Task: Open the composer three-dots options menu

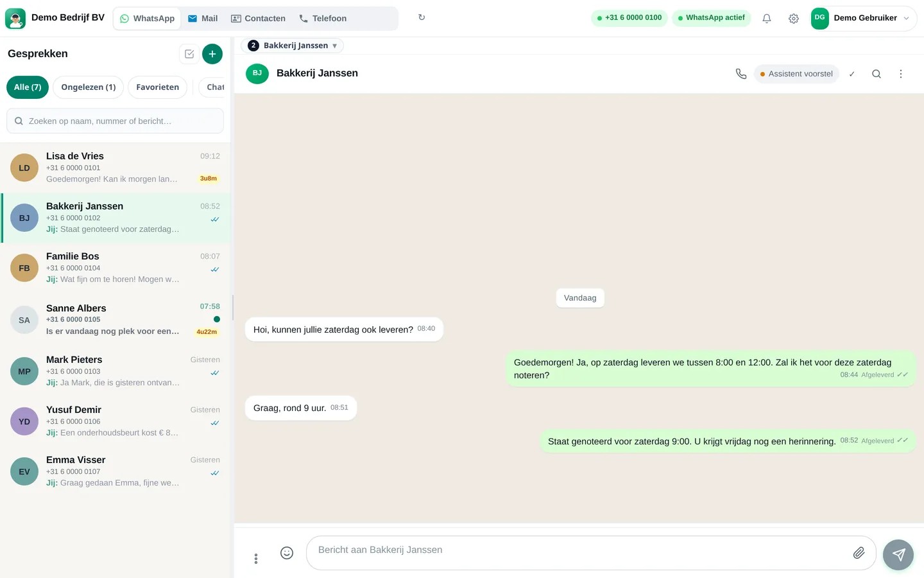Action: tap(256, 559)
